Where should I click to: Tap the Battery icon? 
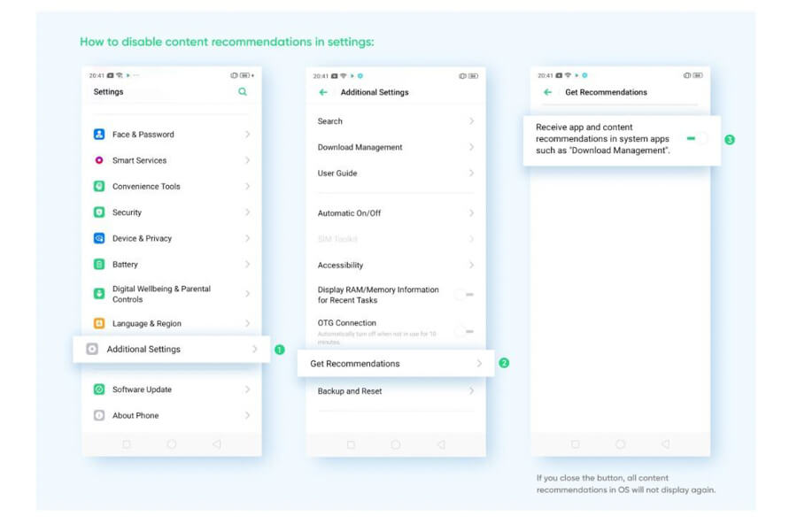[x=99, y=265]
